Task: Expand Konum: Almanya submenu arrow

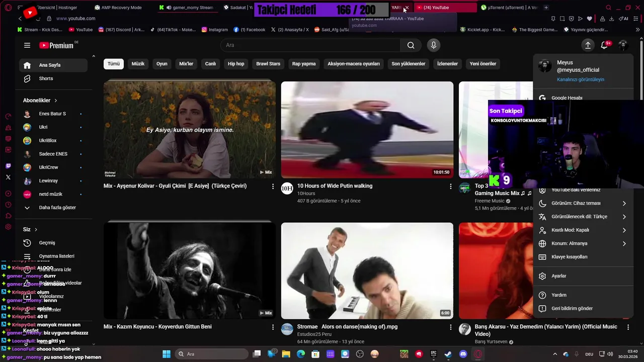Action: tap(624, 243)
